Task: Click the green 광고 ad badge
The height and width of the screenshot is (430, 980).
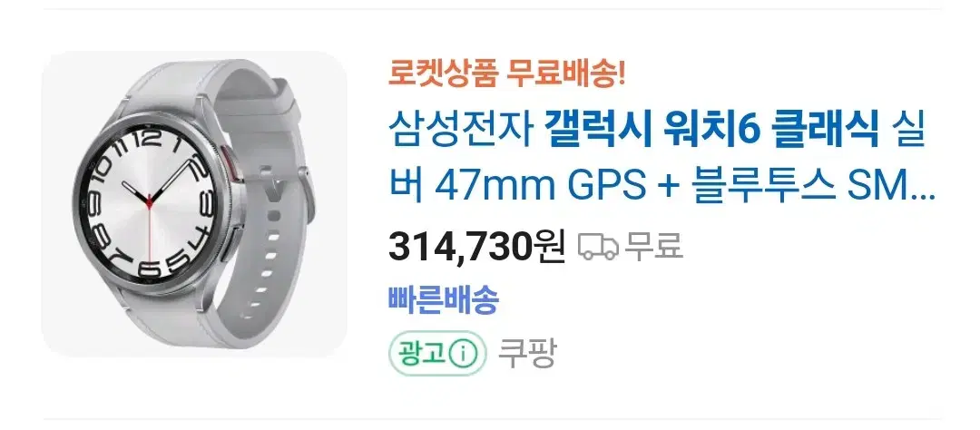Action: coord(437,355)
